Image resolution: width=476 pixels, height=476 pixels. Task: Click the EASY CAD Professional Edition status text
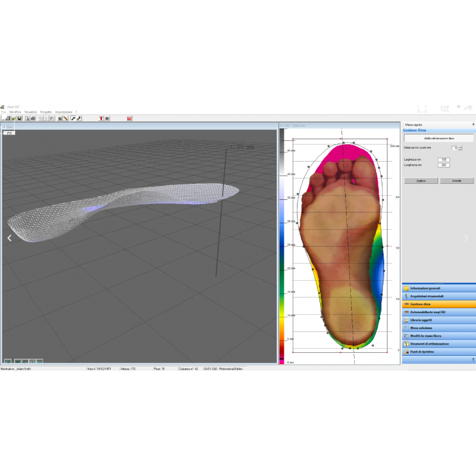coord(224,369)
